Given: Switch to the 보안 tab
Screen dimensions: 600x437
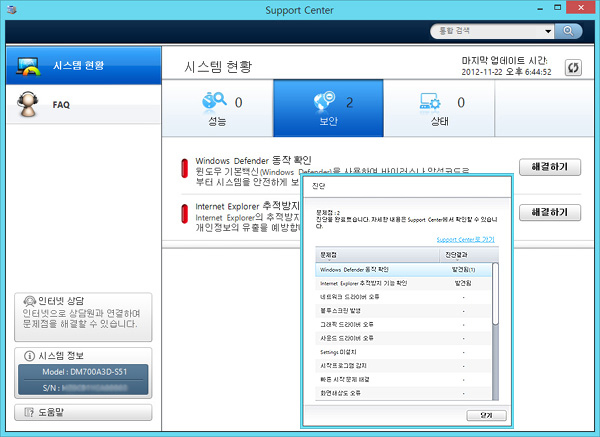Looking at the screenshot, I should coord(328,108).
